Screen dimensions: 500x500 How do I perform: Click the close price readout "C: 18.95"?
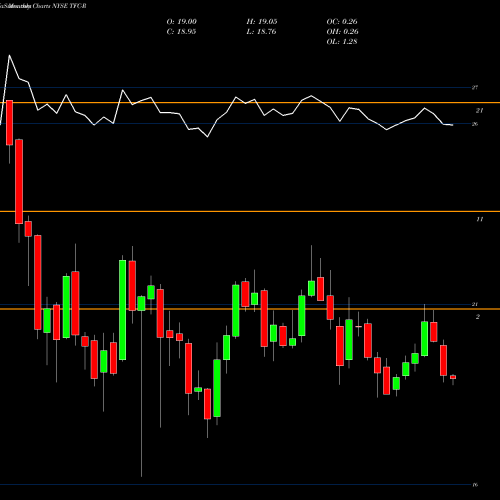pyautogui.click(x=181, y=32)
